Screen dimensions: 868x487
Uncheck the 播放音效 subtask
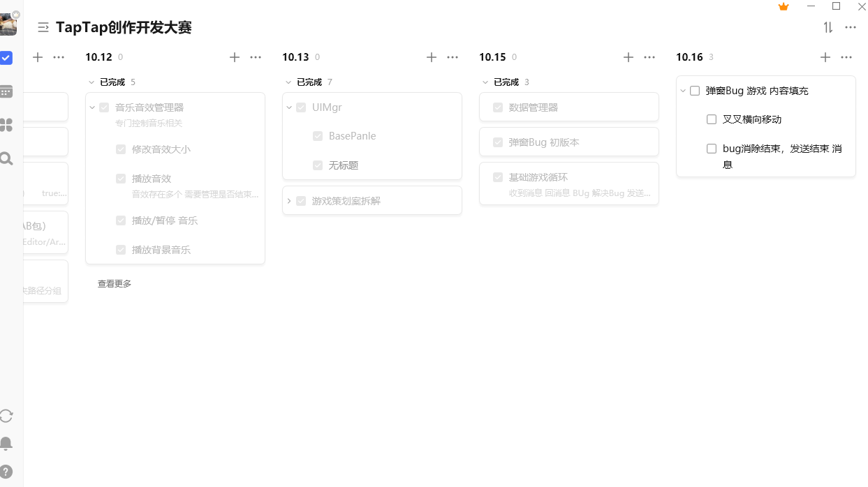(121, 179)
